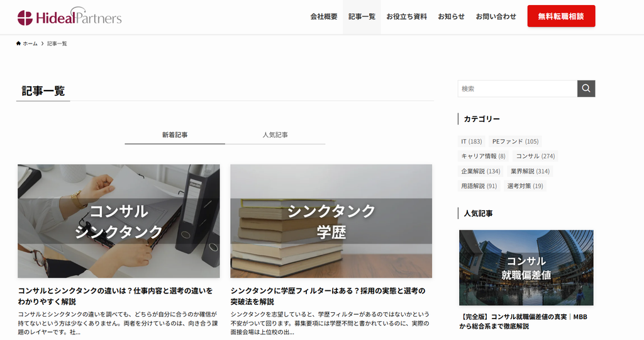Open お問い合わせ in navigation
The image size is (644, 340).
(496, 16)
